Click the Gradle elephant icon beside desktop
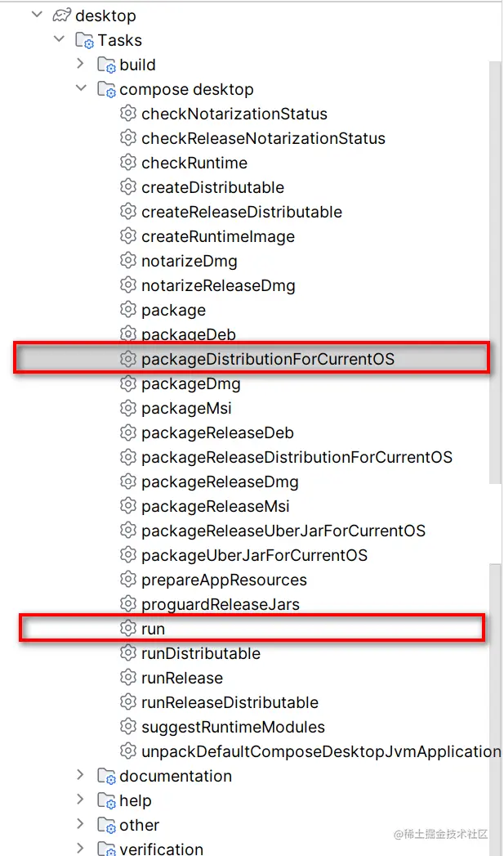Image resolution: width=504 pixels, height=856 pixels. (x=61, y=16)
